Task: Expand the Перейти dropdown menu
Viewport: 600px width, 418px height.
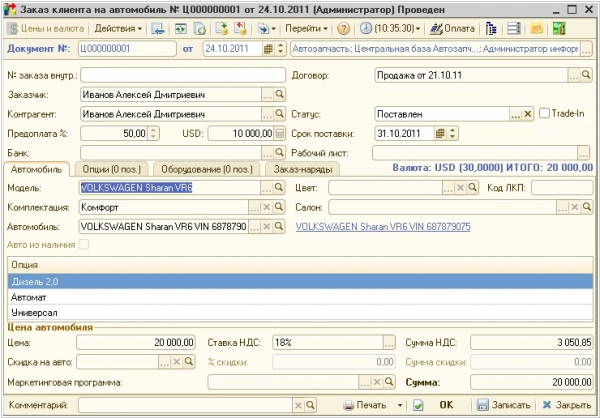Action: point(304,28)
